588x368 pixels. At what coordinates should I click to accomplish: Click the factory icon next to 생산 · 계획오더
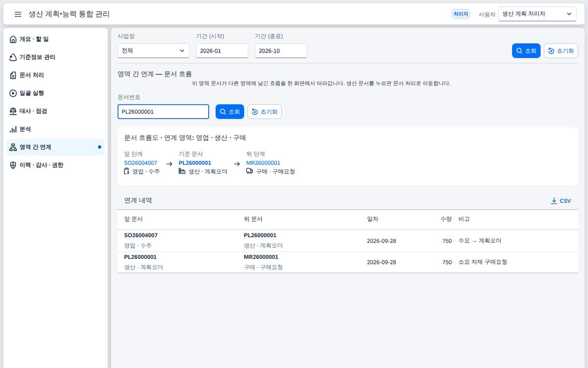(x=182, y=171)
